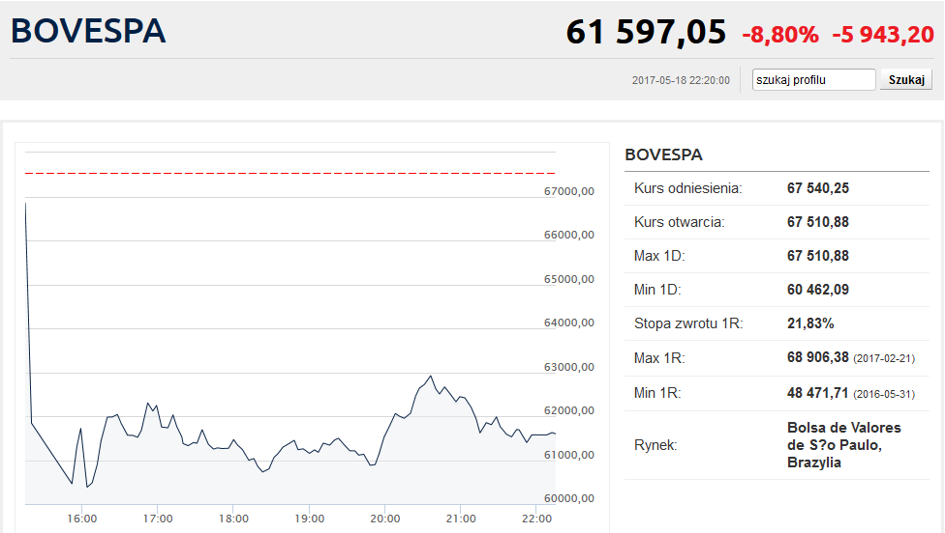Click the Max 1R date 2017-02-21

(884, 358)
